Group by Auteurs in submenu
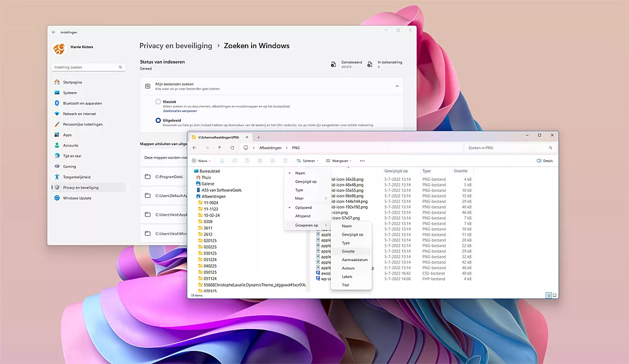Screen dimensions: 629x364 click(x=351, y=268)
